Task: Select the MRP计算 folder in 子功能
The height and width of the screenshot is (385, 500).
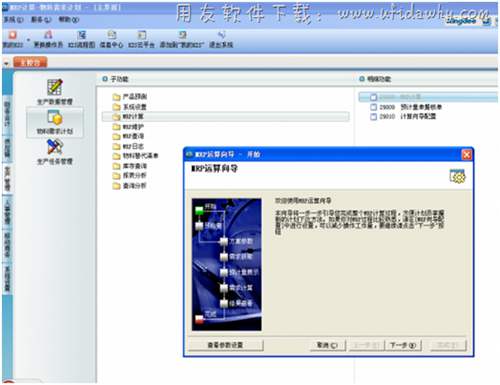Action: [226, 116]
